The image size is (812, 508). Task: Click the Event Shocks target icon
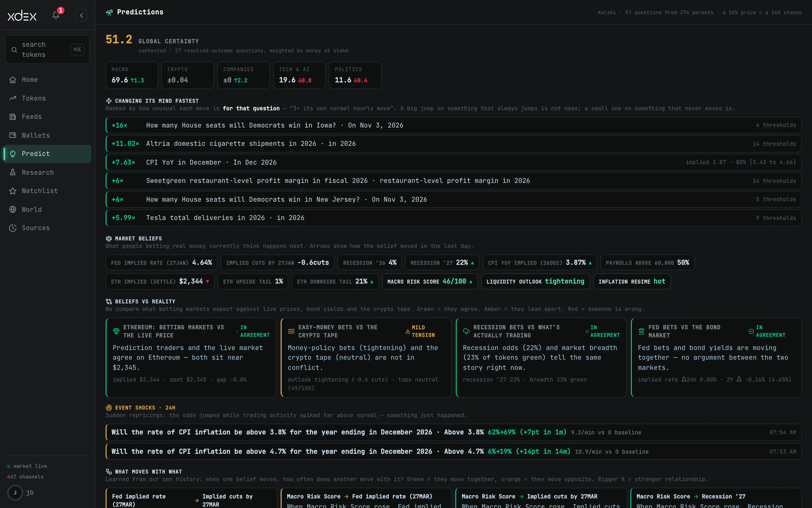pyautogui.click(x=109, y=407)
